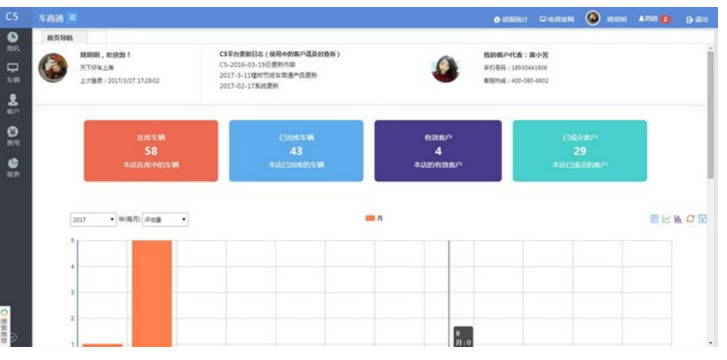This screenshot has height=360, width=727.
Task: Open the metric dropdown next to 年(每月)
Action: (165, 220)
